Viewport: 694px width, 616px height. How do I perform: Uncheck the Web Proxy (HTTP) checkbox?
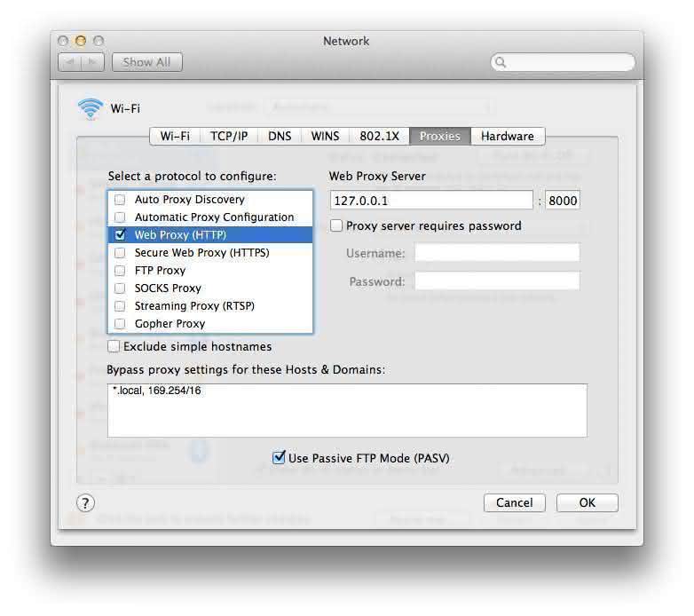(120, 235)
